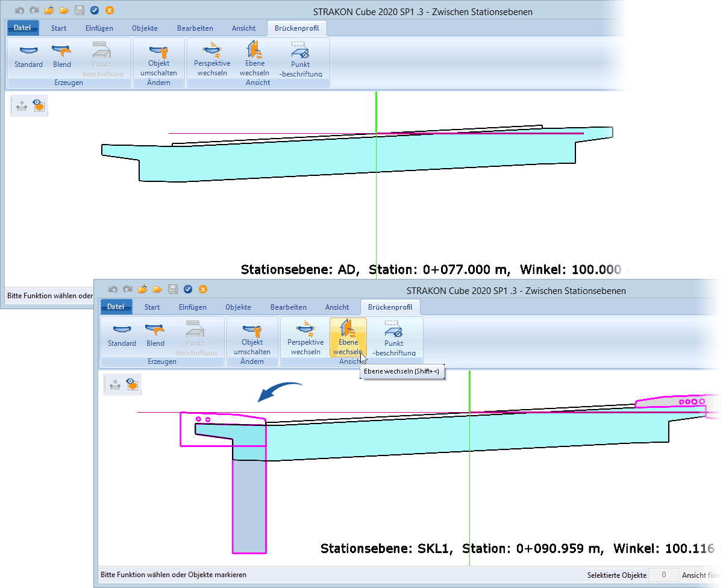Switch to Start tab in upper window

coord(59,28)
